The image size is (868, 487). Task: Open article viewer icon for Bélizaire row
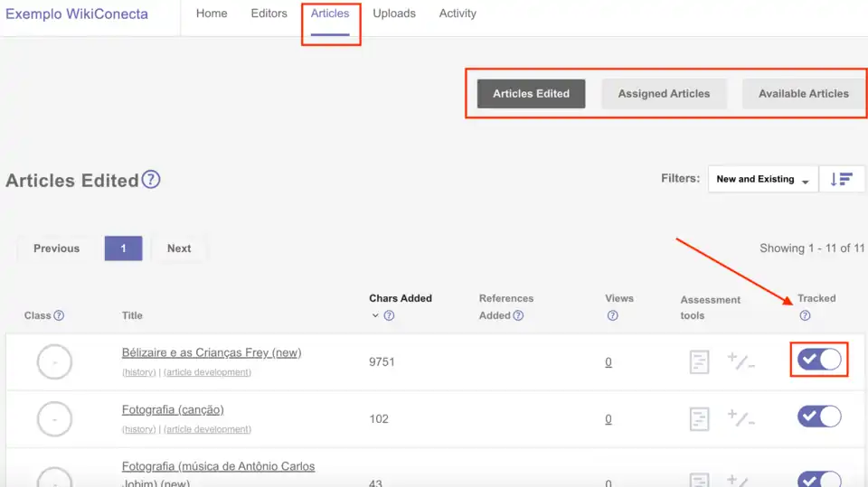699,362
